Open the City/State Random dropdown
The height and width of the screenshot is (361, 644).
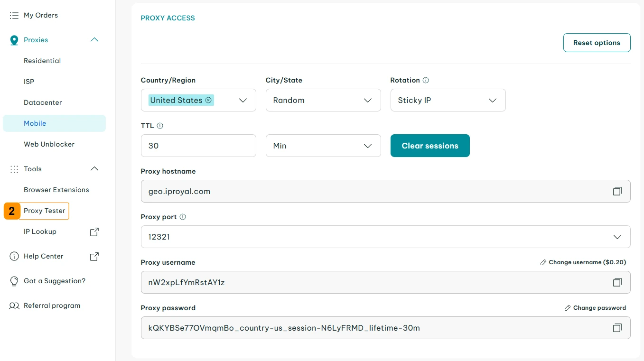(x=323, y=100)
